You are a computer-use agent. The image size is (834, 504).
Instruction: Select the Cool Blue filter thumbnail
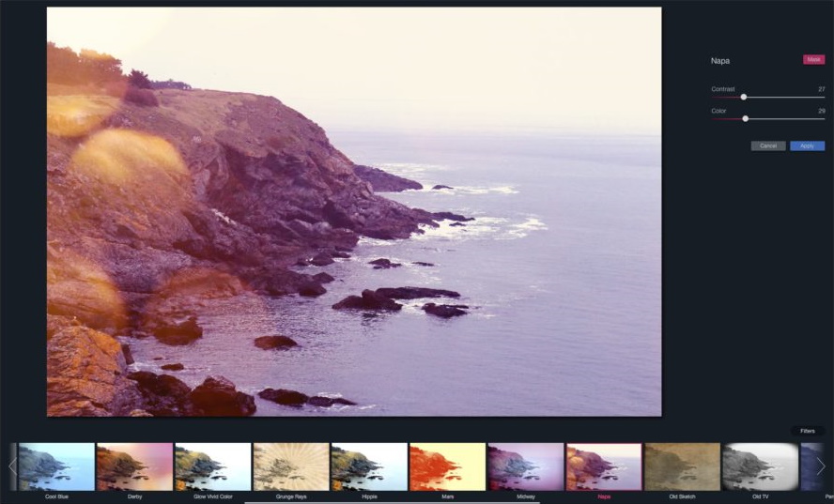tap(56, 466)
